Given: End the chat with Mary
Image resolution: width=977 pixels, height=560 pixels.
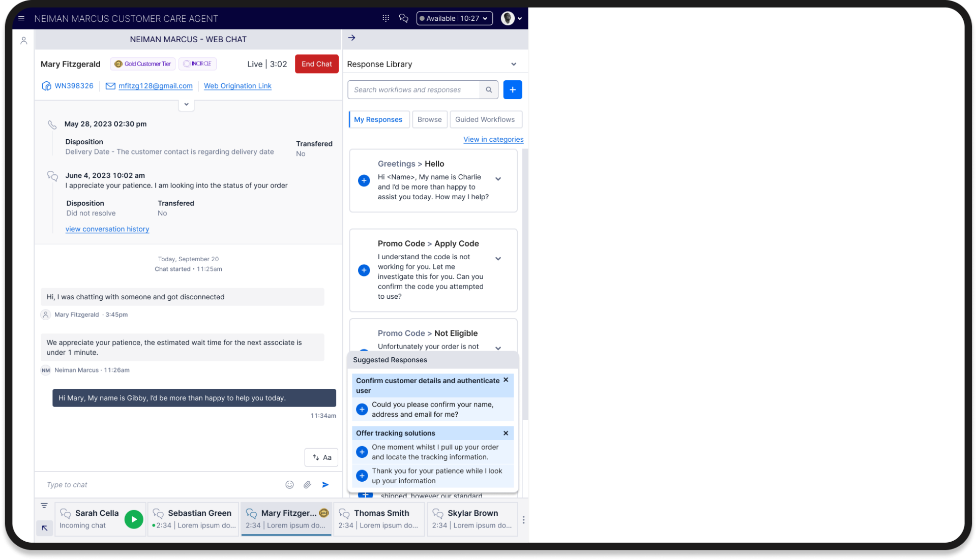Looking at the screenshot, I should point(316,64).
